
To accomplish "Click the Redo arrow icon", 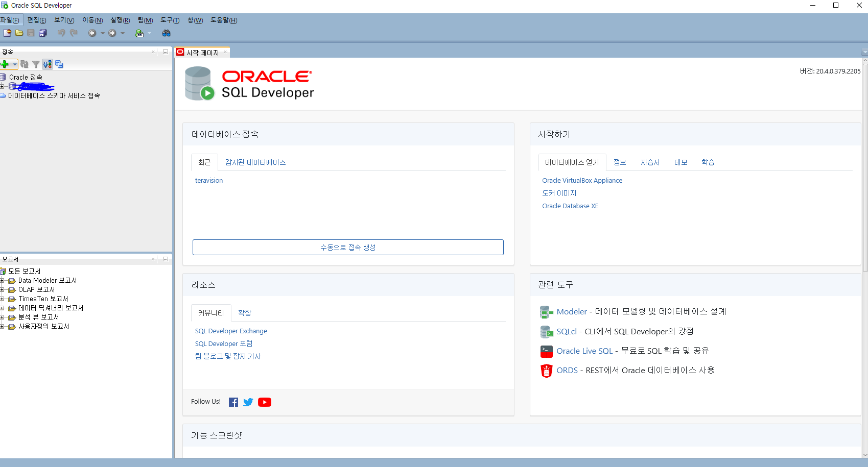I will point(74,33).
